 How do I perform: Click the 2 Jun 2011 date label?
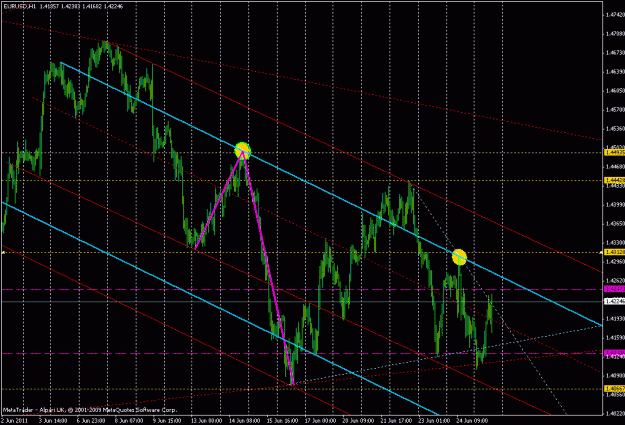pos(14,421)
